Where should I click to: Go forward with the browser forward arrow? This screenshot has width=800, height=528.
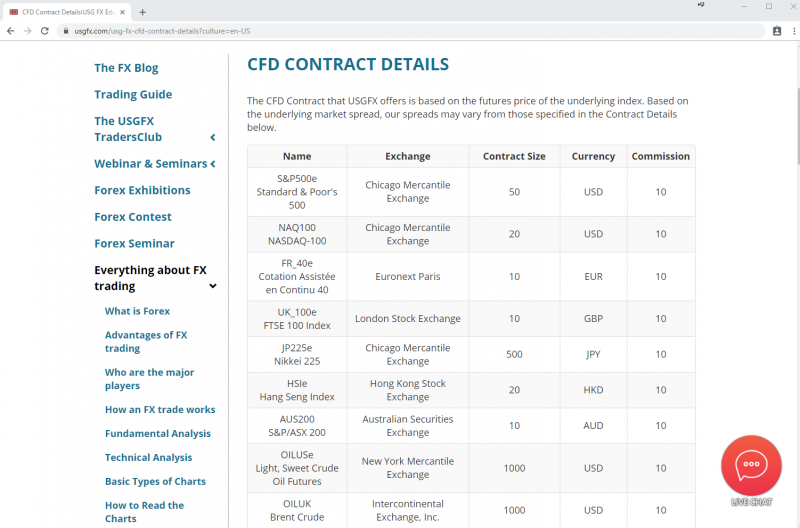[x=28, y=31]
